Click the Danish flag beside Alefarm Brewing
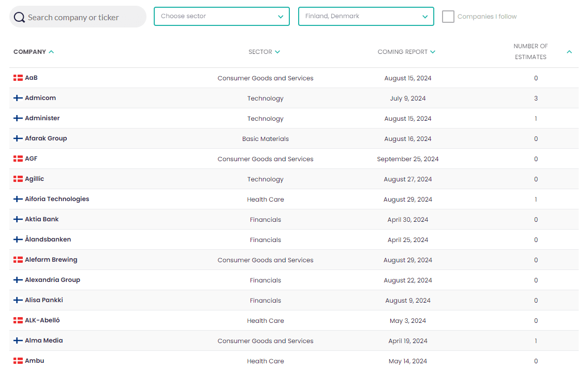Viewport: 588px width, 369px height. 18,260
